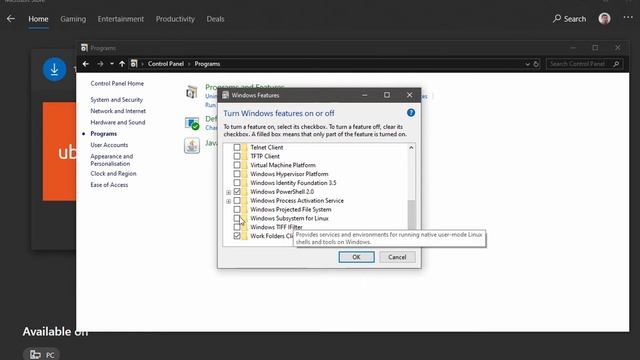Expand Windows Process Activation Service node
This screenshot has width=640, height=360.
coord(229,201)
